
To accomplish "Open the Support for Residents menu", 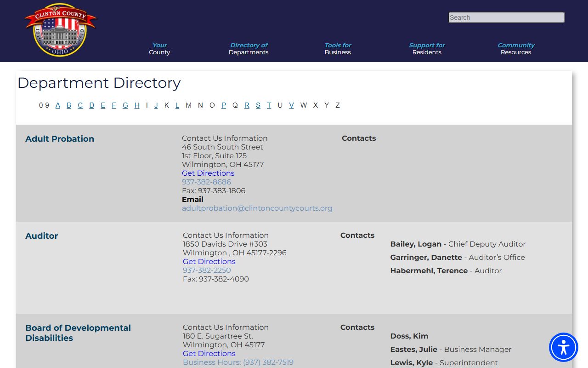I will coord(427,49).
